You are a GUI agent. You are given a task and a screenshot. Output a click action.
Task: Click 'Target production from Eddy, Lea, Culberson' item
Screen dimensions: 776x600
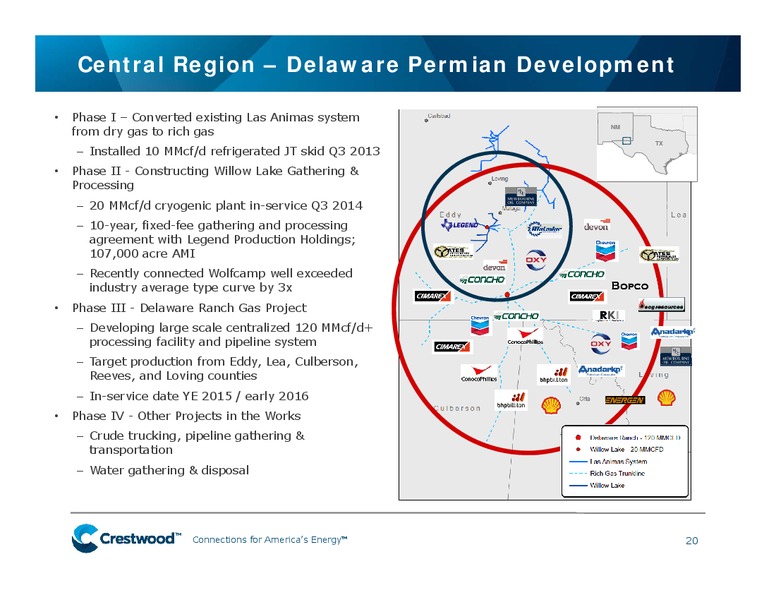point(224,368)
